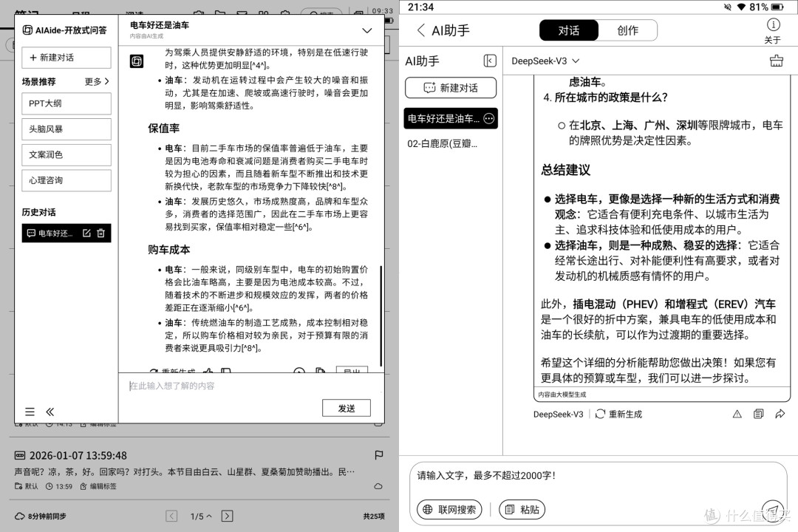Go to previous notes page arrow
798x532 pixels.
coord(171,516)
